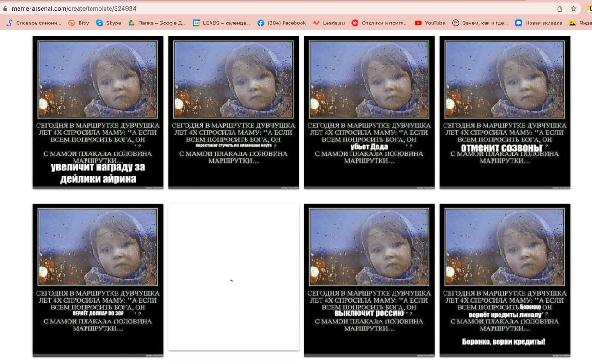
Task: Open the Папка – Google Д... bookmark
Action: point(157,23)
